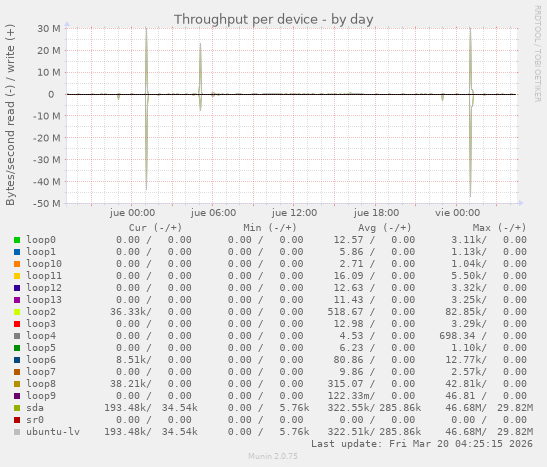Click the '-50 M' y-axis label
The width and height of the screenshot is (547, 467).
tap(46, 203)
